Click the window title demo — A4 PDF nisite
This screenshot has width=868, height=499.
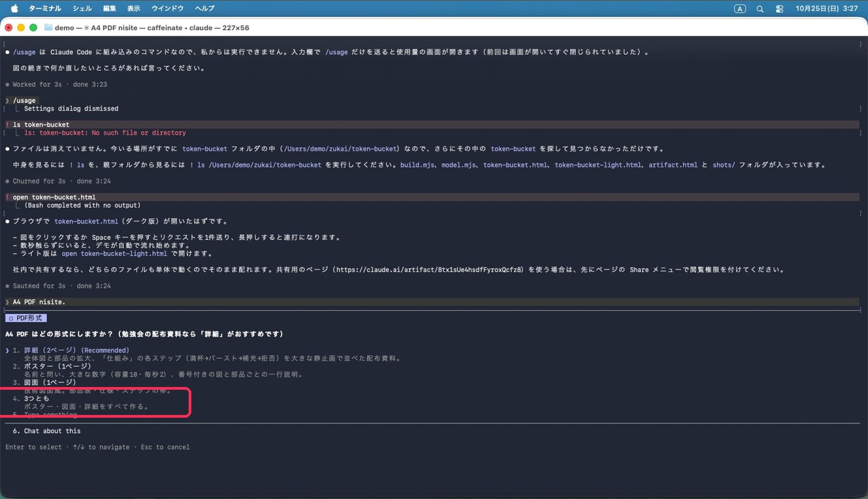point(152,28)
